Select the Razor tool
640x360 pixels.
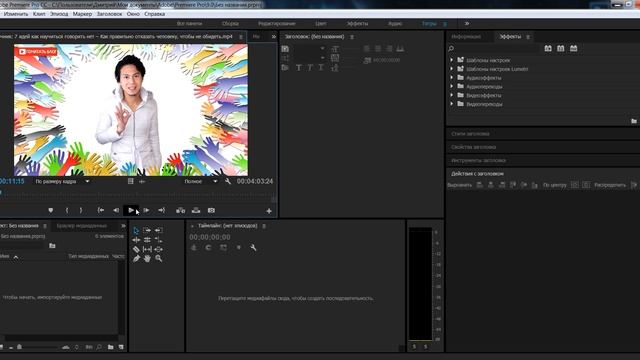pos(136,249)
